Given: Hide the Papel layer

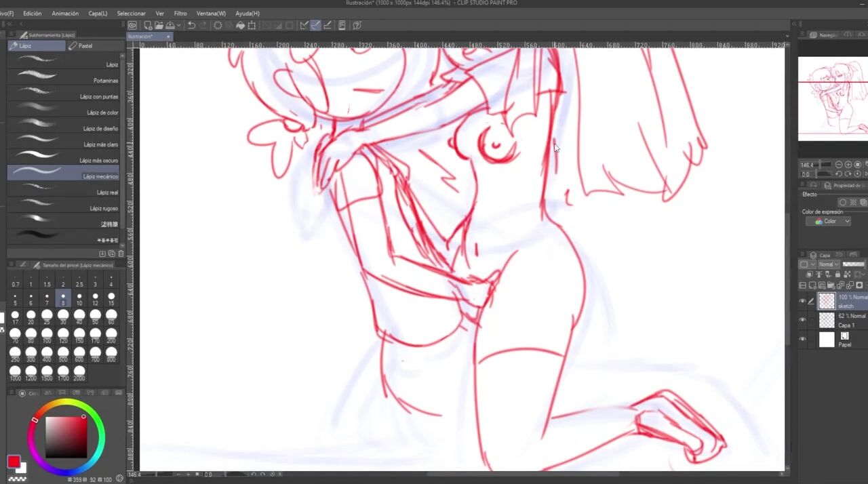Looking at the screenshot, I should pos(802,339).
